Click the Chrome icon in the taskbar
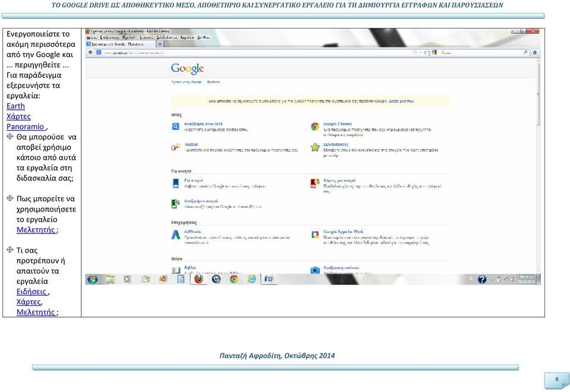The width and height of the screenshot is (570, 392). (x=234, y=279)
